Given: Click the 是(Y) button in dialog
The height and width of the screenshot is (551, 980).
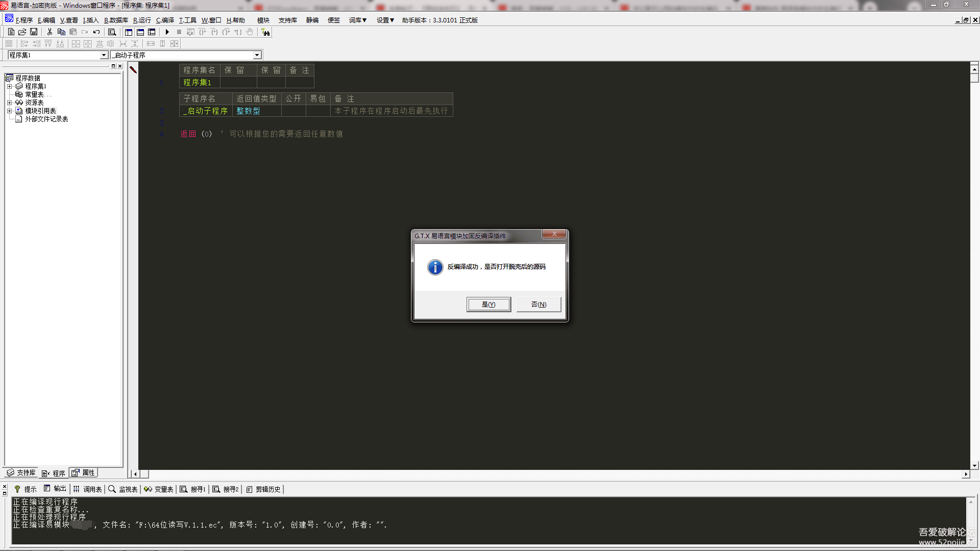Looking at the screenshot, I should pyautogui.click(x=488, y=305).
